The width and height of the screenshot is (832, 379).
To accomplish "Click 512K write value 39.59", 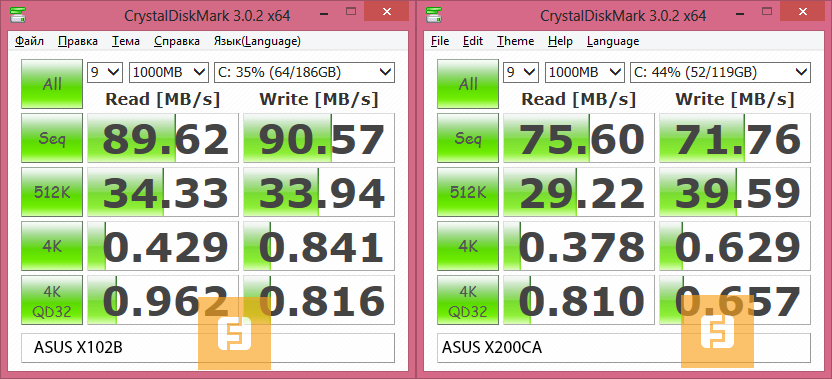I will pyautogui.click(x=735, y=192).
